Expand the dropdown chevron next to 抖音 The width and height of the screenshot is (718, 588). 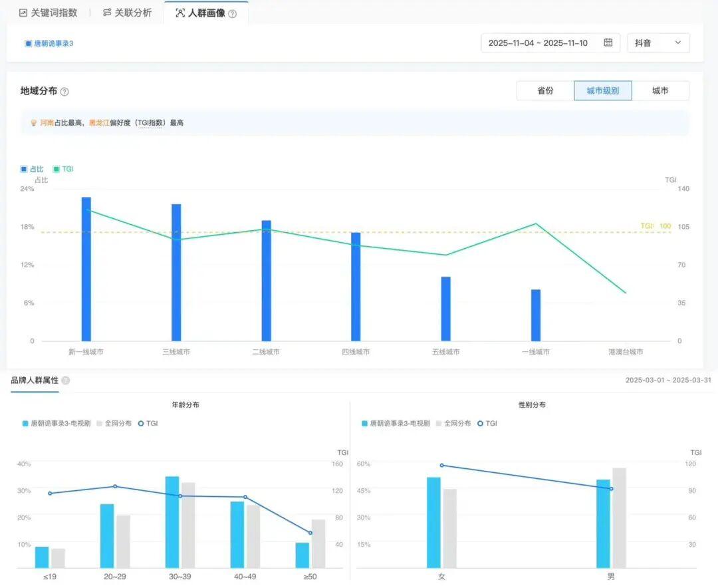pyautogui.click(x=678, y=43)
